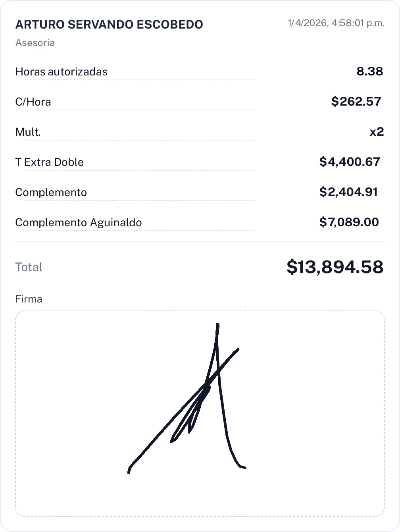Viewport: 400px width, 532px height.
Task: Click the ARTURO SERVANDO ESCOBEDO name heading
Action: pyautogui.click(x=109, y=25)
